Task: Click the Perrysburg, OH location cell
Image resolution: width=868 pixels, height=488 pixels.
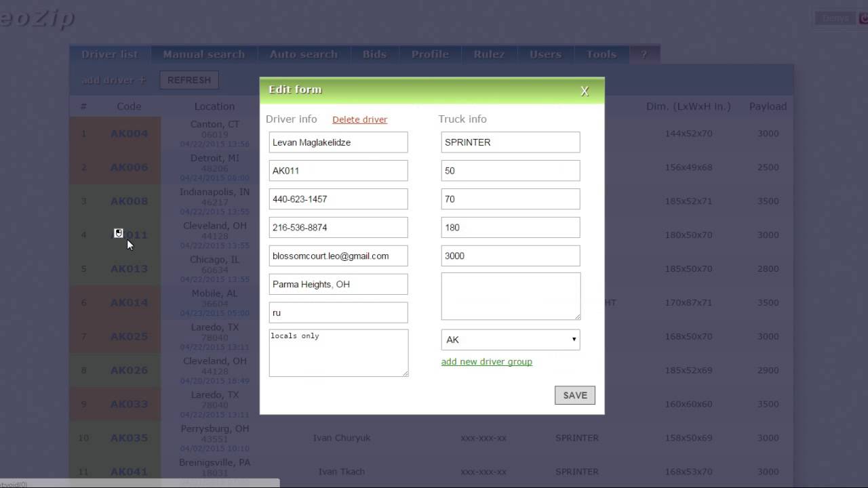Action: (x=214, y=439)
